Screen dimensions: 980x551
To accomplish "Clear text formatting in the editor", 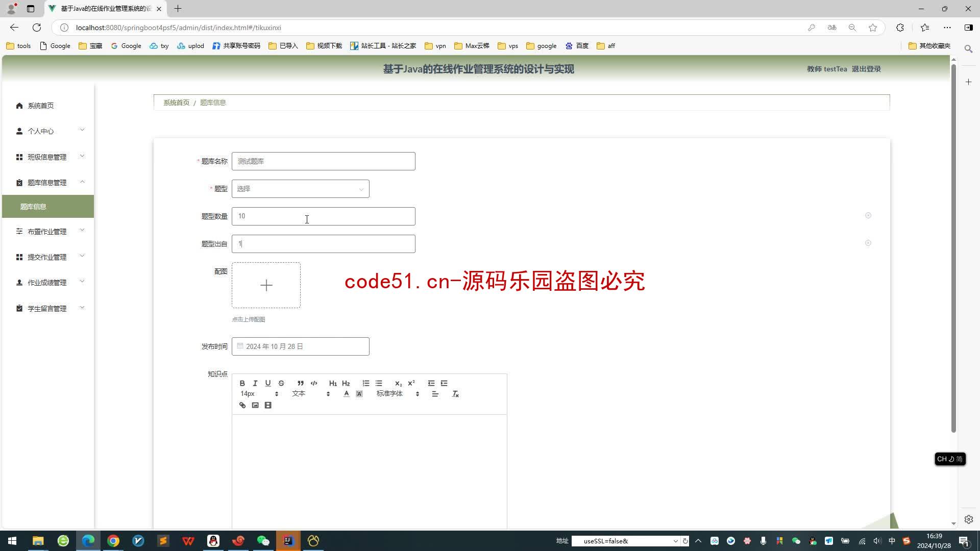I will coord(455,394).
